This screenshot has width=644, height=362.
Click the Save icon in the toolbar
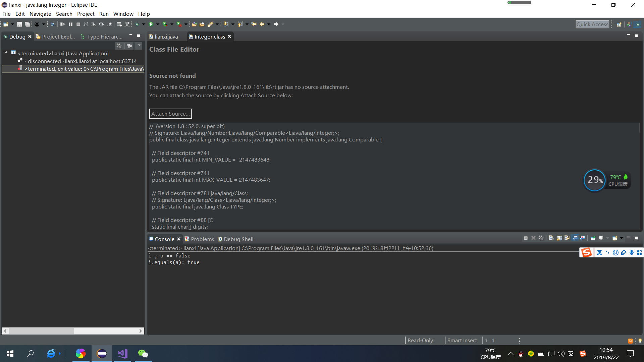click(x=19, y=24)
